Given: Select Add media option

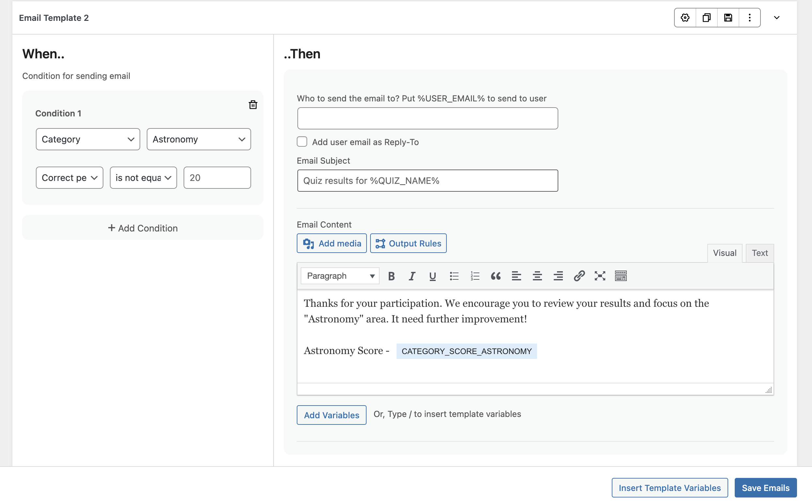Looking at the screenshot, I should pyautogui.click(x=332, y=243).
